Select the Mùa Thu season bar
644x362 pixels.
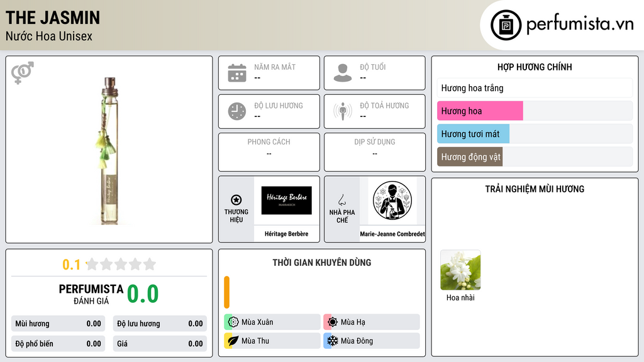coord(272,341)
